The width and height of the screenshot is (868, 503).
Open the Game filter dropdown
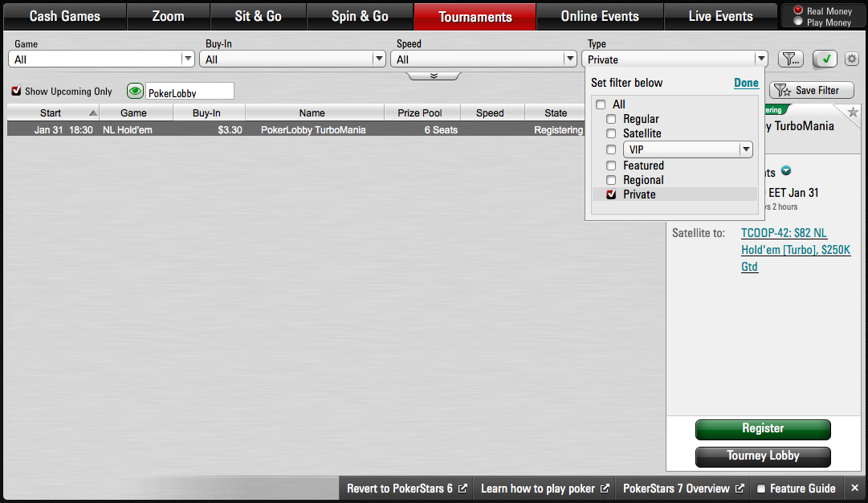tap(101, 59)
